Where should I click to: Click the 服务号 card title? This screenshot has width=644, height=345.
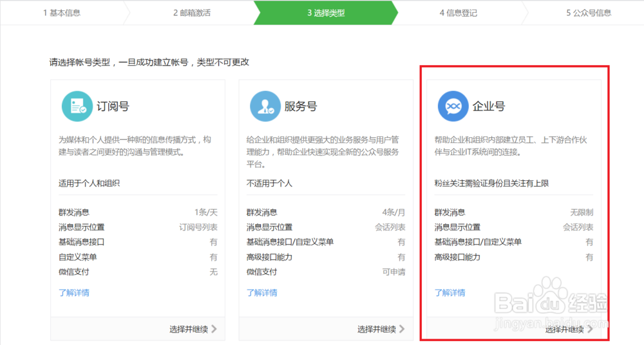pos(301,106)
